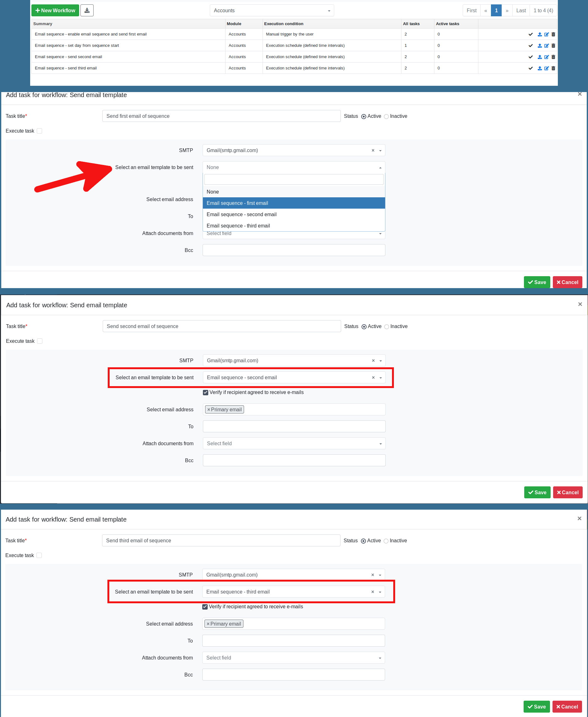Clear the 'Email sequence - second email' template selection

[x=373, y=377]
